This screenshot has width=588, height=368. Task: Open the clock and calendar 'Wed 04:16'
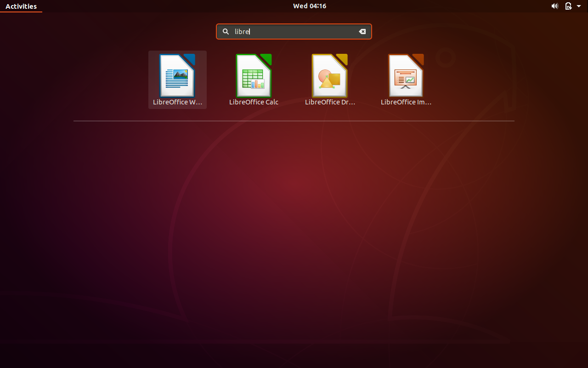[310, 6]
